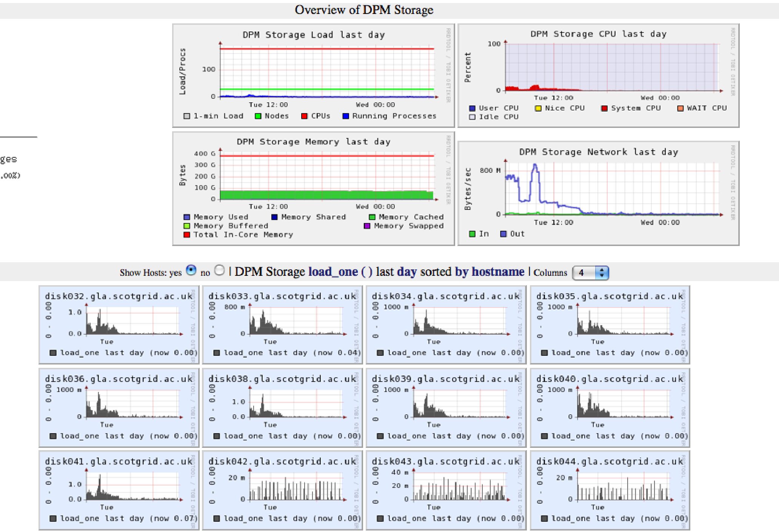Click the Running Processes blue legend swatch
This screenshot has width=779, height=532.
click(x=346, y=116)
